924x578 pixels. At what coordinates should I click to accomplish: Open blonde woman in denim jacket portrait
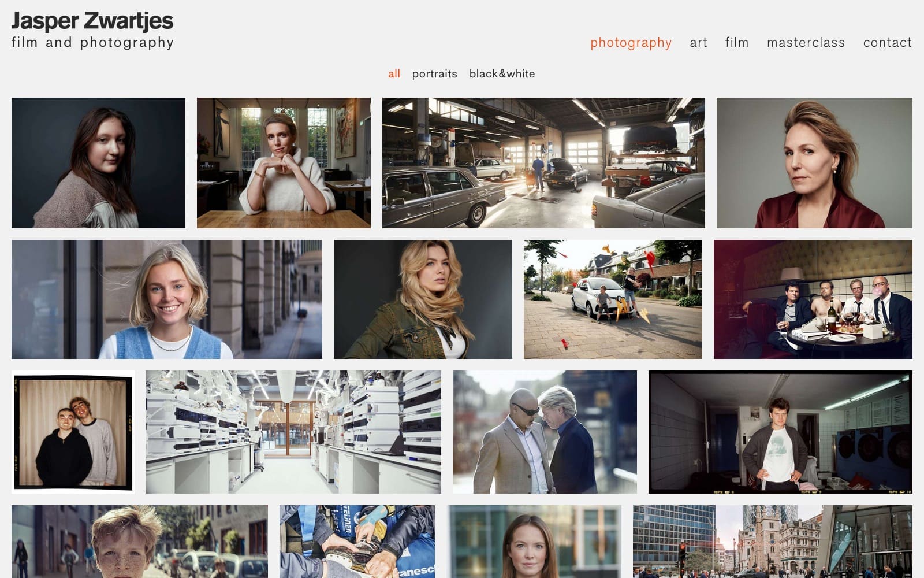click(x=423, y=299)
